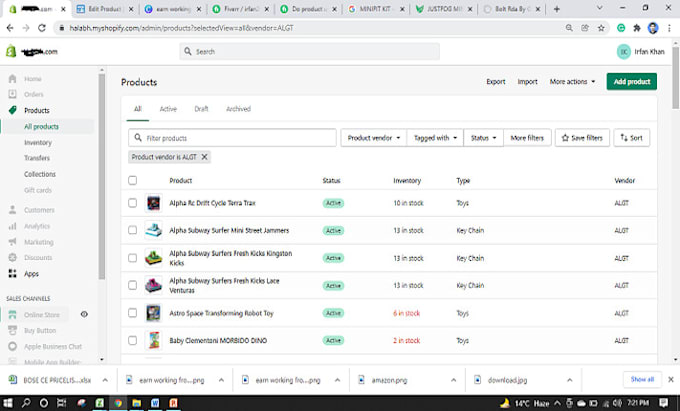Open the Marketing megaphone icon
Image resolution: width=680 pixels, height=411 pixels.
13,242
